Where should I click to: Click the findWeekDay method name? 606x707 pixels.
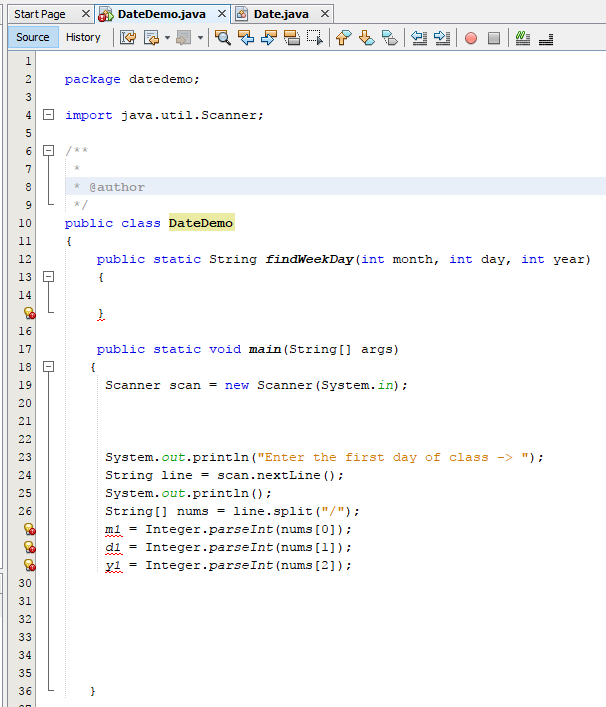pos(309,259)
